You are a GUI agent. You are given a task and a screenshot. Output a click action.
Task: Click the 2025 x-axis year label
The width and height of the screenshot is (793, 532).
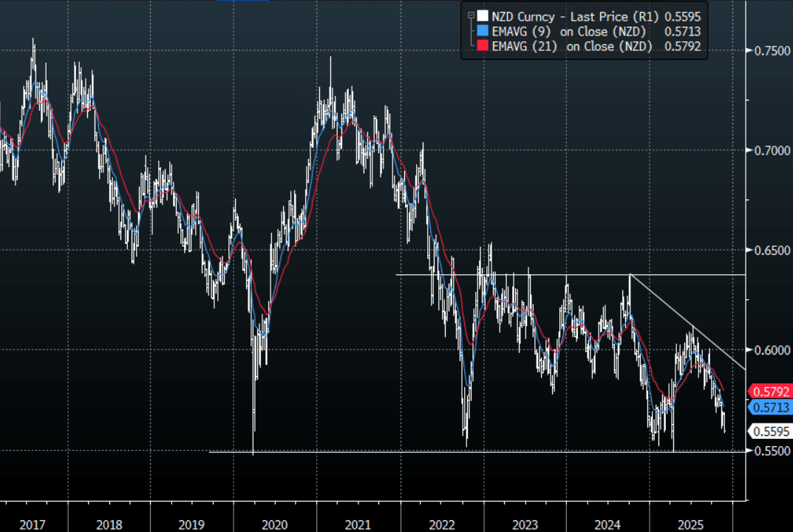[690, 525]
